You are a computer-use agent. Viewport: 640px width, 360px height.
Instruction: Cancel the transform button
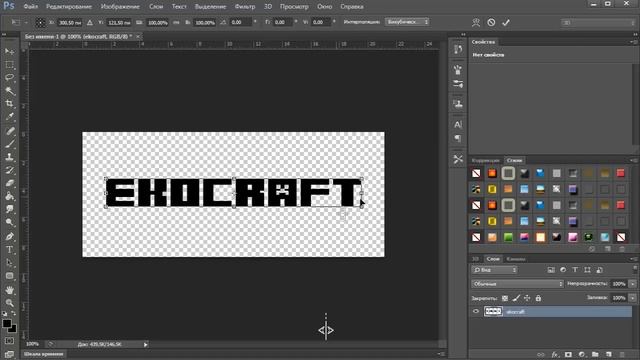point(491,22)
